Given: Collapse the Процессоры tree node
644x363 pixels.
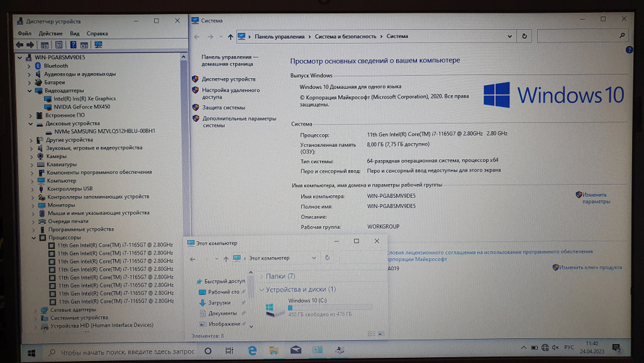Looking at the screenshot, I should 33,238.
